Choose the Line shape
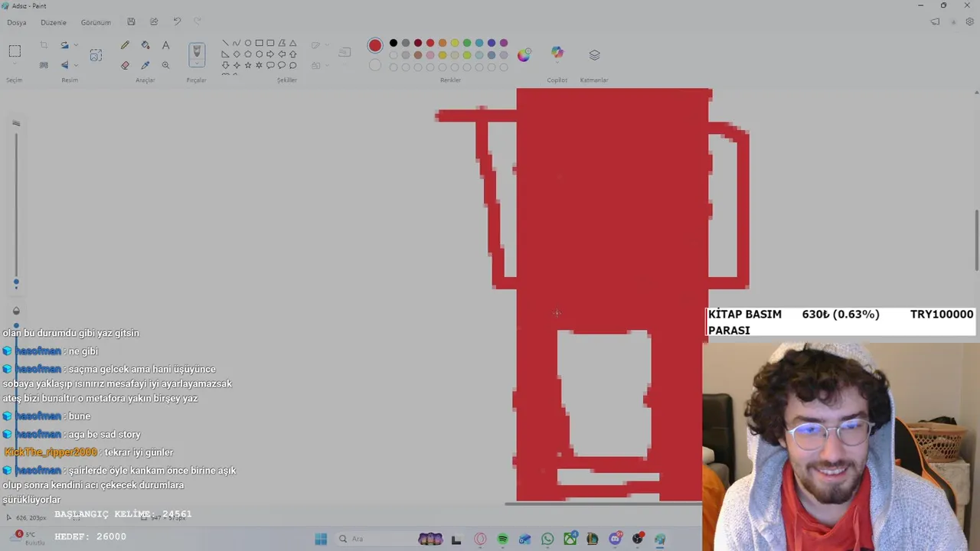 pos(225,43)
